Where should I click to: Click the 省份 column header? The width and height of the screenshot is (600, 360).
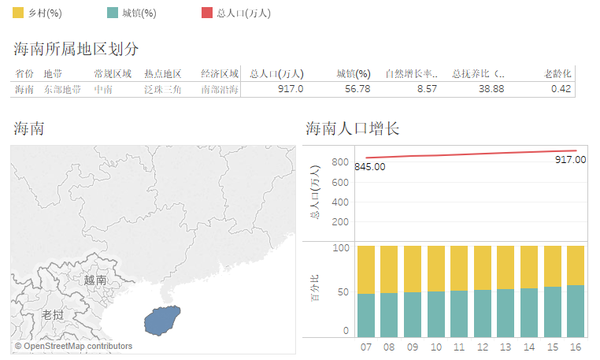pos(24,73)
